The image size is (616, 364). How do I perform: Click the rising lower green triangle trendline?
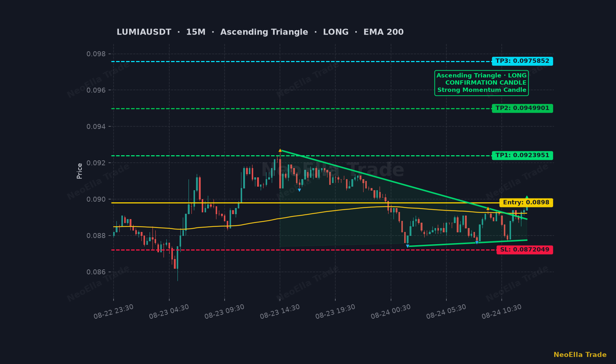point(467,243)
